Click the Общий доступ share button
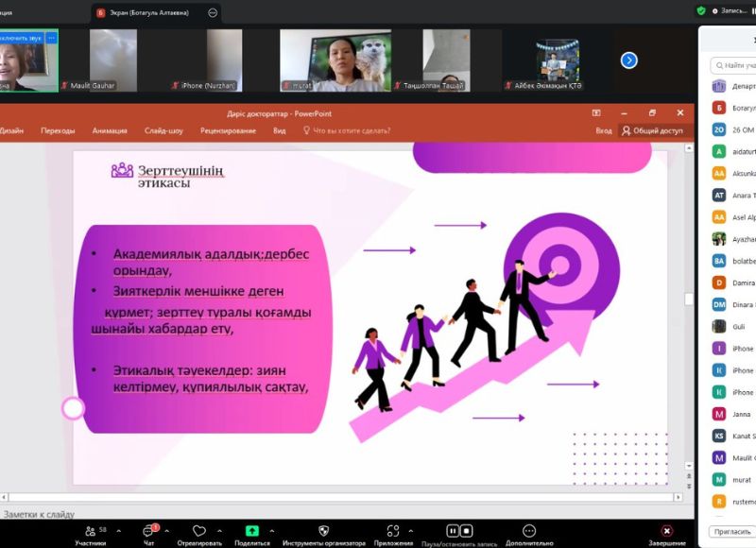This screenshot has width=756, height=548. point(652,131)
